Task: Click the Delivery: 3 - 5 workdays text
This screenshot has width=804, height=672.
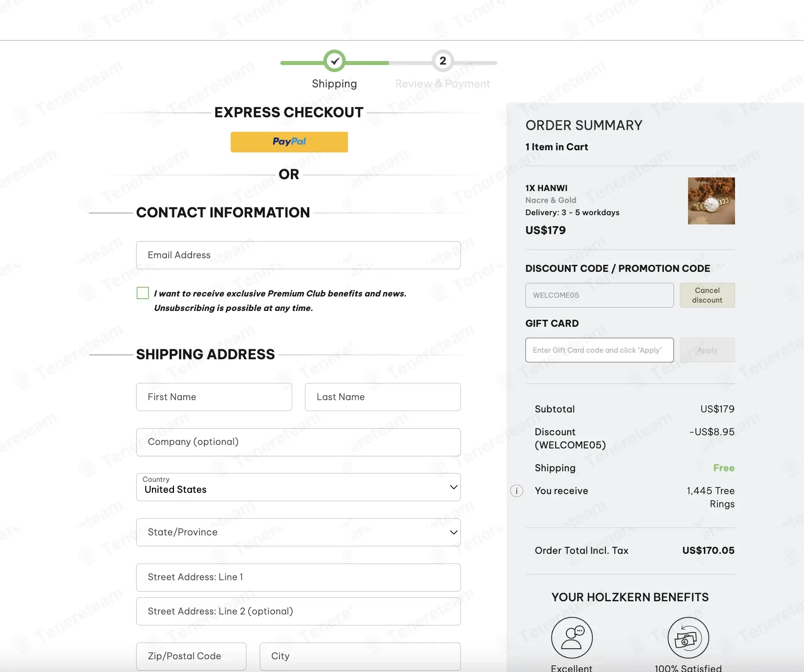Action: pos(572,213)
